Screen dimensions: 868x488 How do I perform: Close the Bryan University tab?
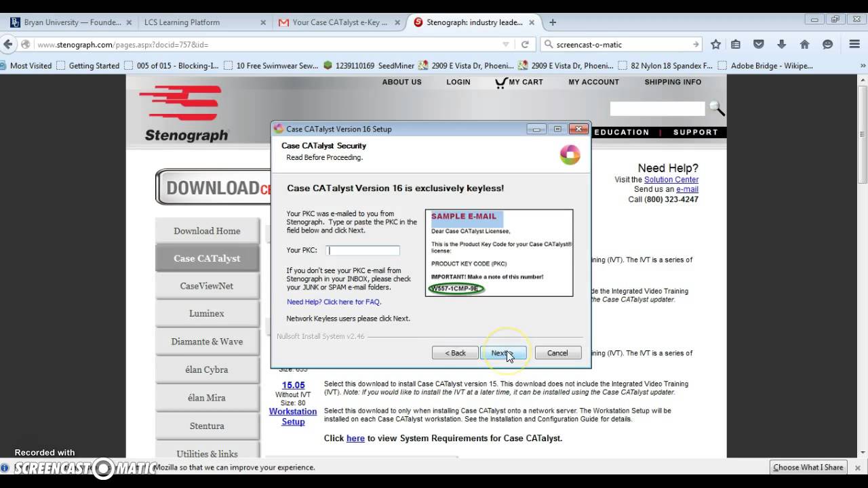tap(129, 22)
